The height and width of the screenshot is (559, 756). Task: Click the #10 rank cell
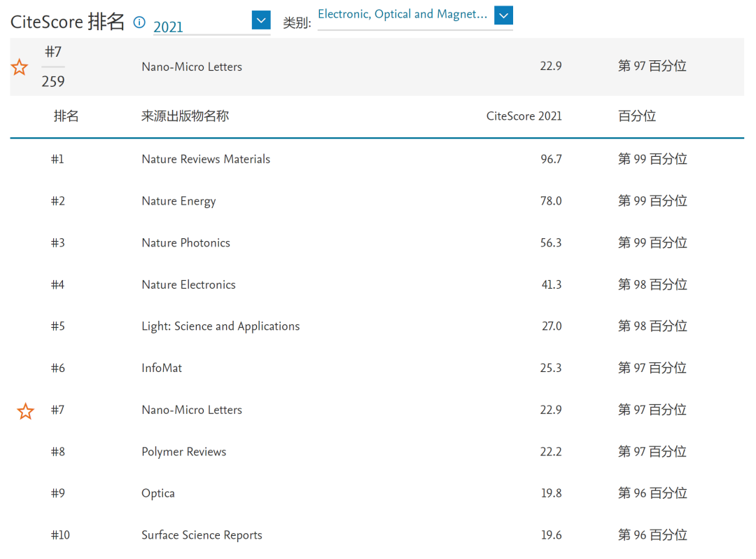click(x=60, y=535)
